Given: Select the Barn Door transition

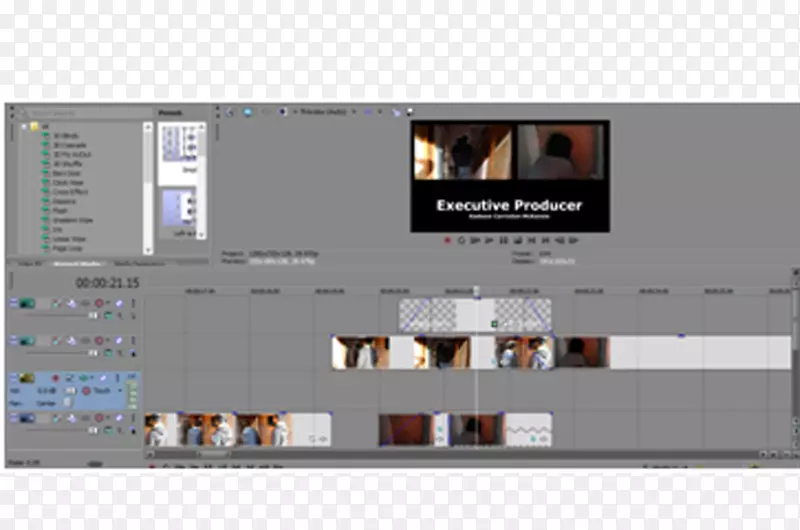Looking at the screenshot, I should 66,173.
